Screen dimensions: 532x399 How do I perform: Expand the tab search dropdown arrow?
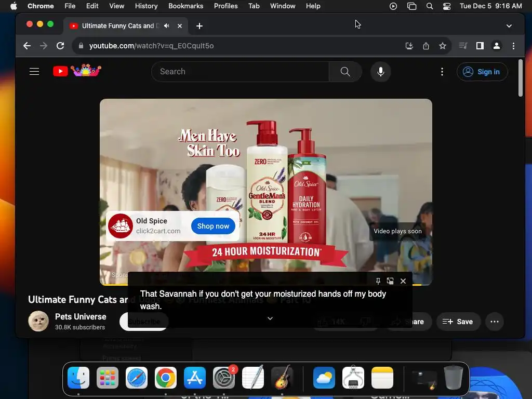click(509, 26)
